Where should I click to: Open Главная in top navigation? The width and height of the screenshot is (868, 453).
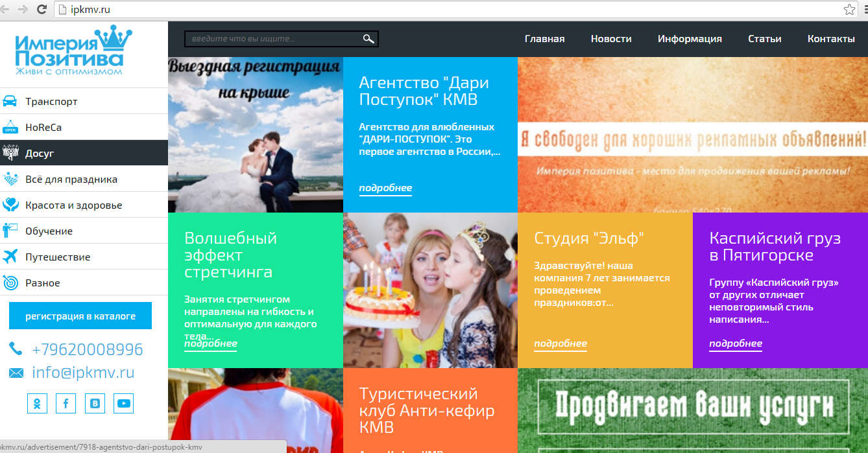[x=545, y=39]
